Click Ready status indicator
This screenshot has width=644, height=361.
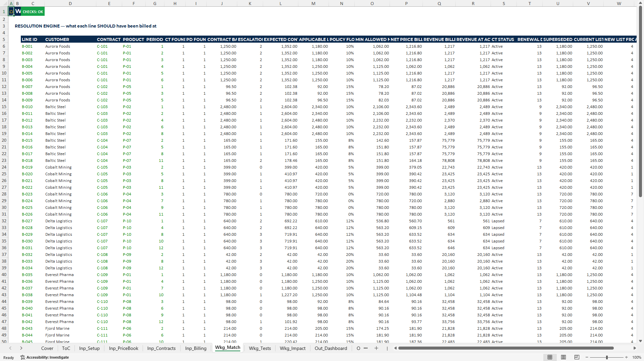click(9, 357)
